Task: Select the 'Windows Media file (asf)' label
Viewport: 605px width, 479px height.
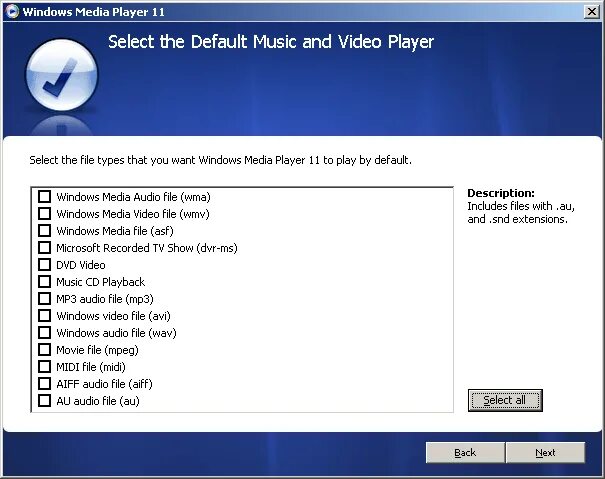Action: pyautogui.click(x=115, y=231)
